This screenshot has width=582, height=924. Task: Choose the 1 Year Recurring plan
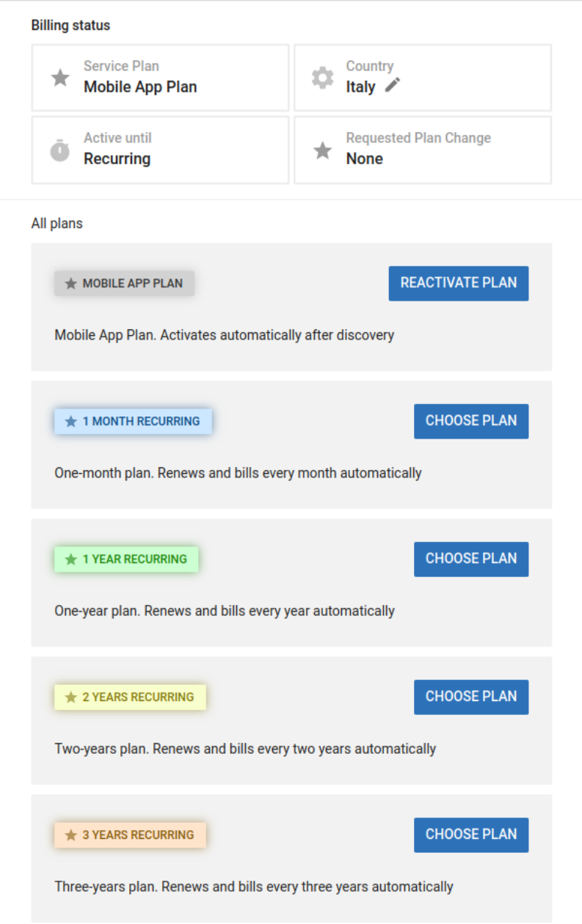pyautogui.click(x=470, y=559)
